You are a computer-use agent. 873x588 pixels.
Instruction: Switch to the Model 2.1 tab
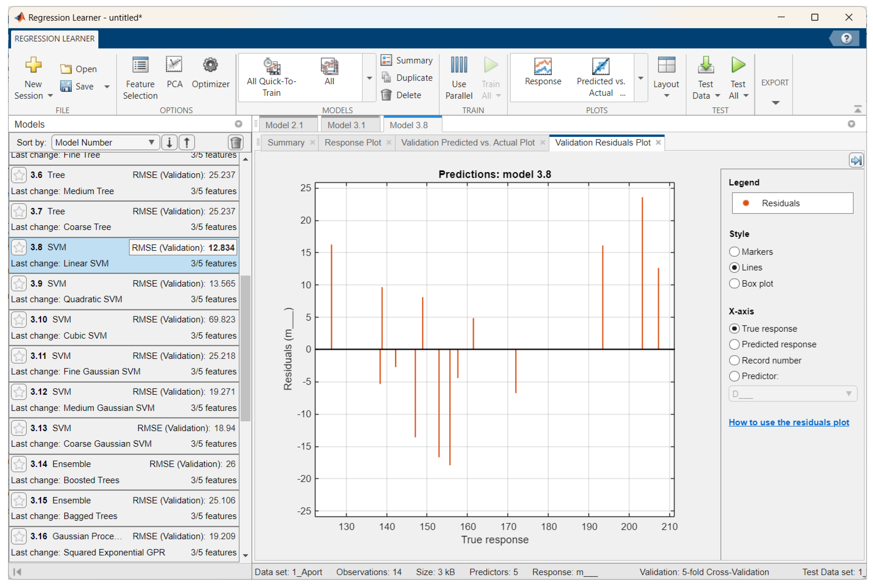pyautogui.click(x=284, y=125)
